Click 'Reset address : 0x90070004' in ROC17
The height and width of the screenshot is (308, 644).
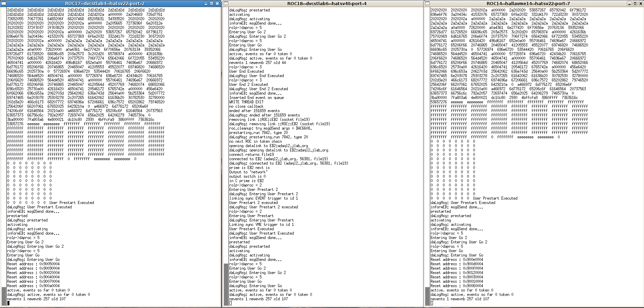33,281
